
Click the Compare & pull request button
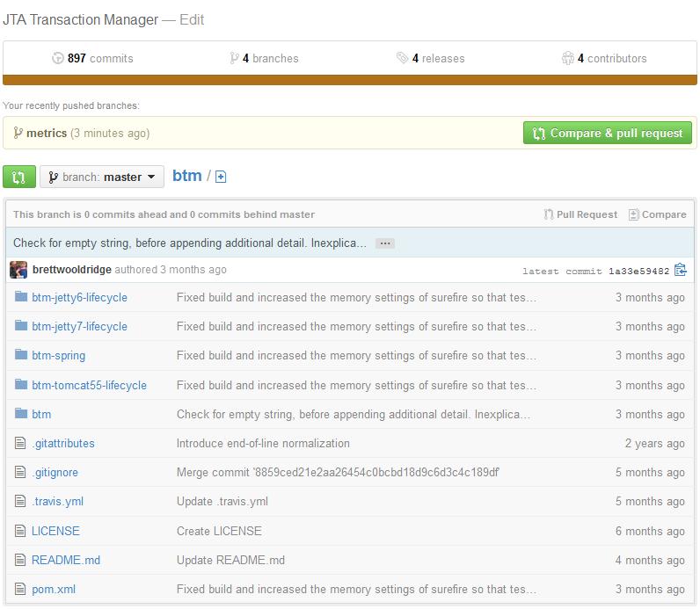607,134
